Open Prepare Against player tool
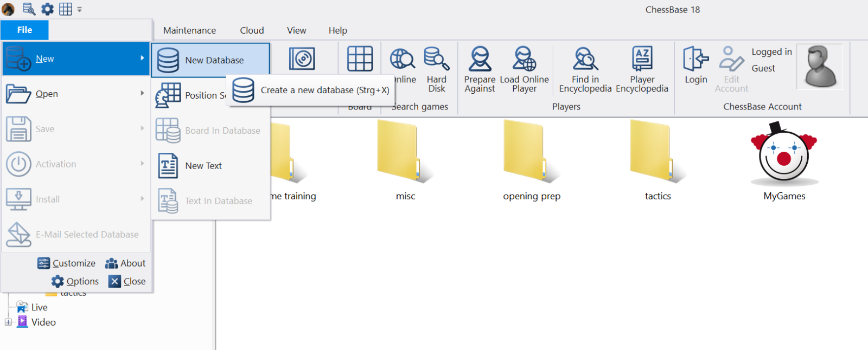The width and height of the screenshot is (868, 350). coord(480,69)
